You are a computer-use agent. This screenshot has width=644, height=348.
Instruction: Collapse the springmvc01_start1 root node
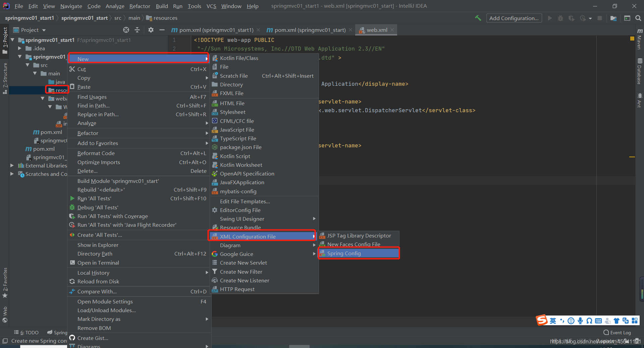12,40
